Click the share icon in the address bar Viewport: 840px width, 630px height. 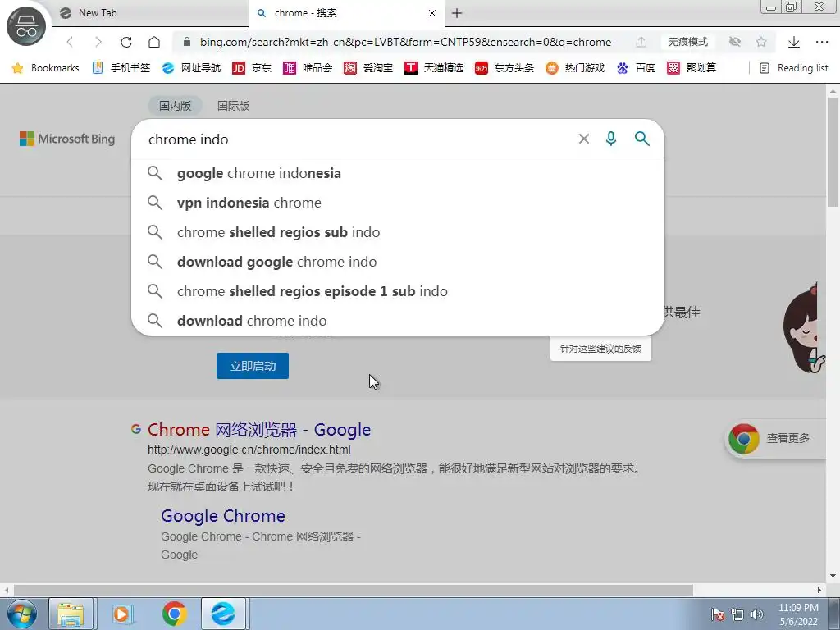[x=641, y=42]
